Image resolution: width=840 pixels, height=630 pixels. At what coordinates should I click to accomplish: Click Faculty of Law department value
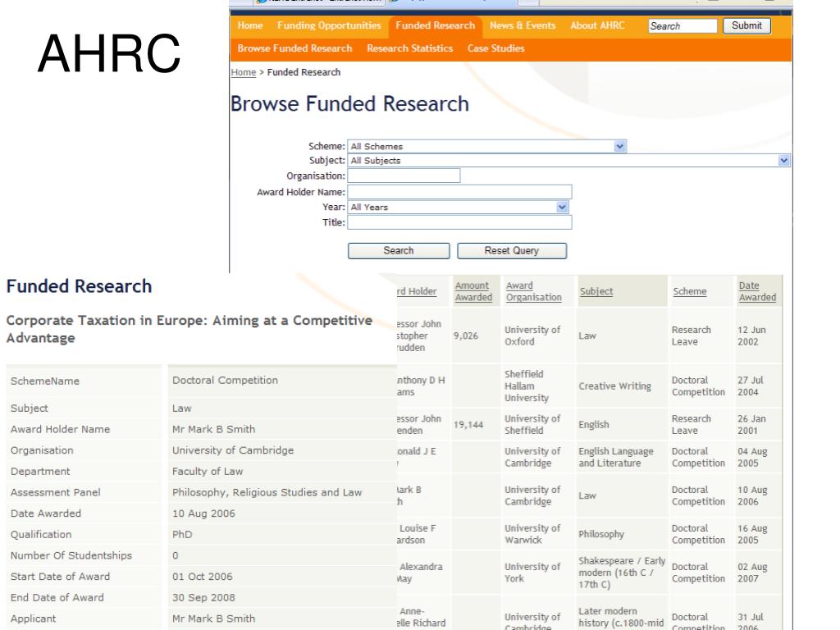click(x=208, y=472)
